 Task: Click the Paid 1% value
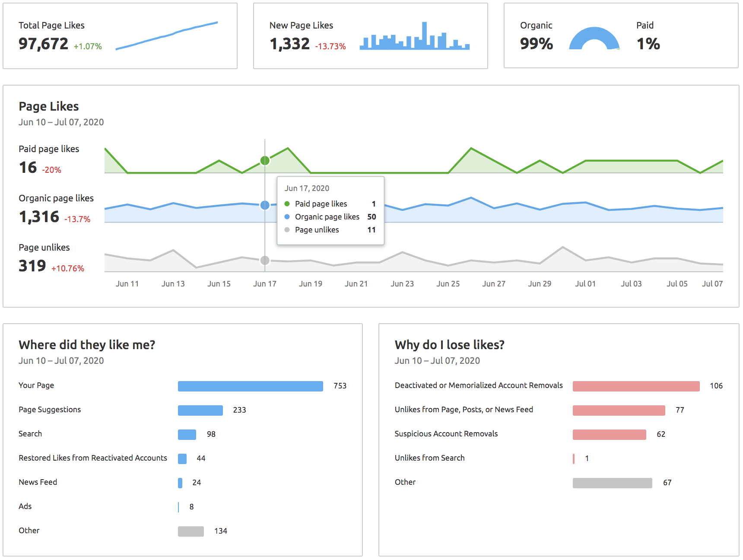(x=648, y=44)
